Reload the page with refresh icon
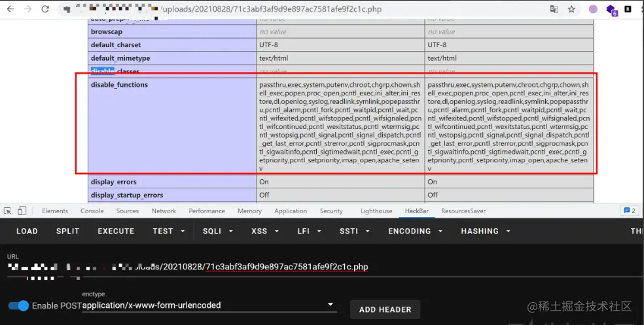The image size is (644, 325). 45,9
